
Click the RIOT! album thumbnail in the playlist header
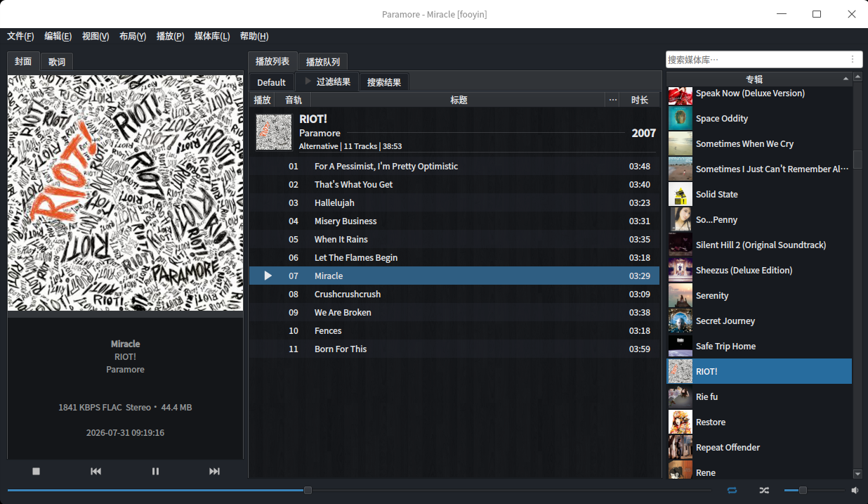point(274,132)
